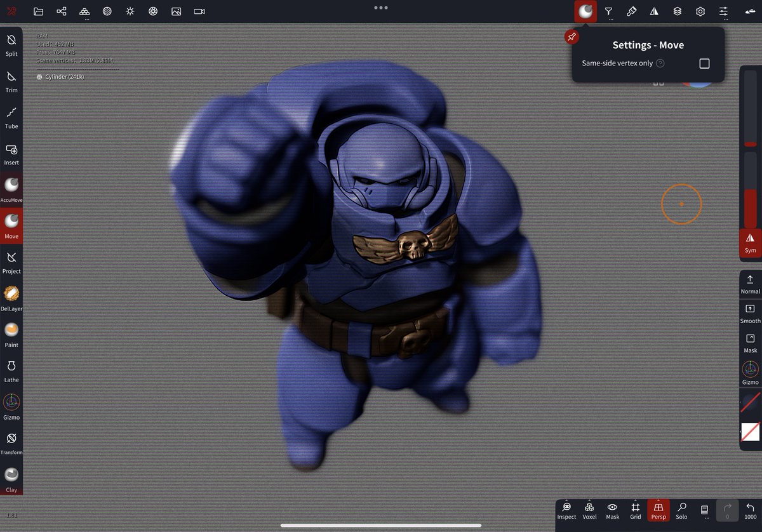Activate the AccuMove tool

pos(11,190)
